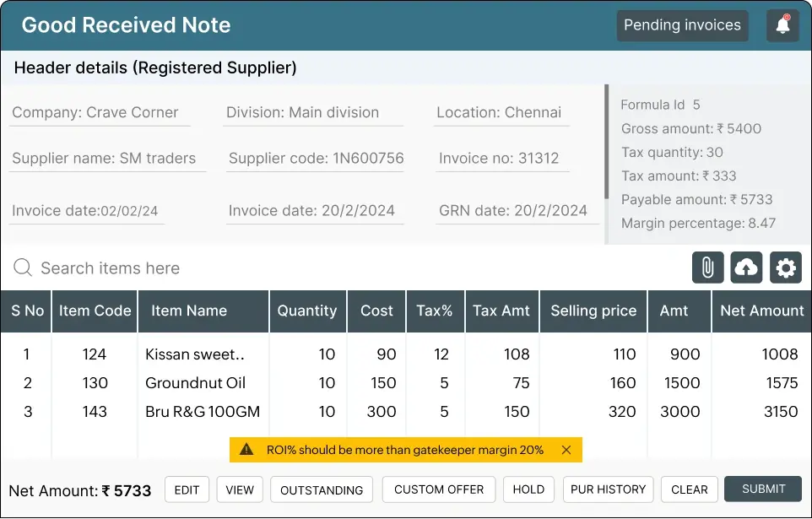
Task: Click the PUR HISTORY button
Action: [x=608, y=489]
